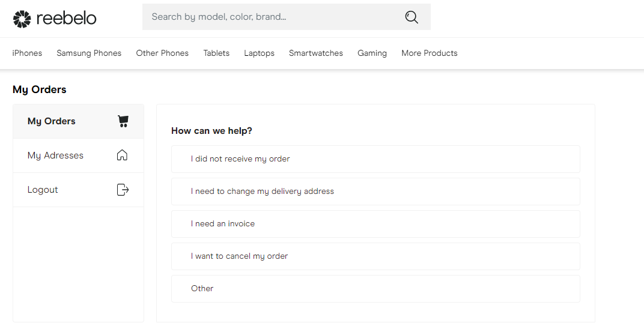Image resolution: width=644 pixels, height=323 pixels.
Task: Open the Gaming category
Action: click(x=372, y=53)
